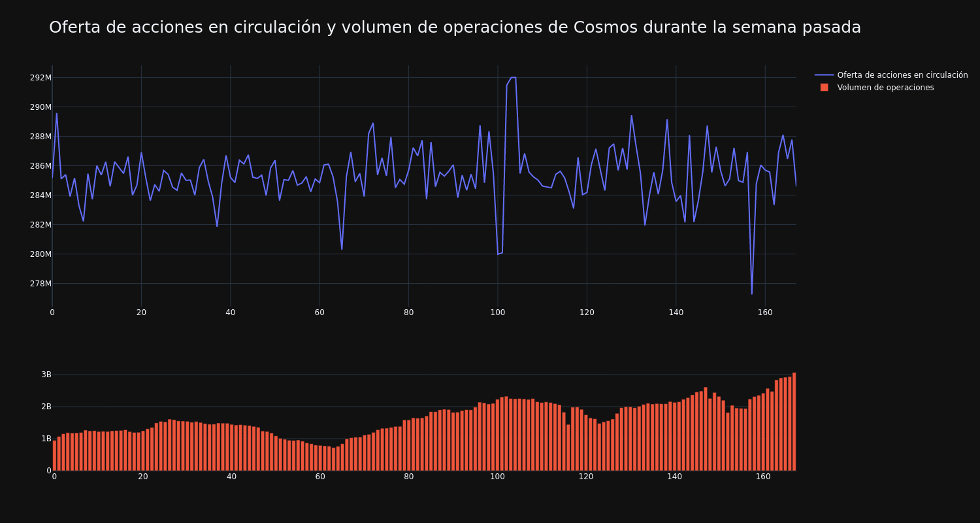Click the x-axis label 160 of bar chart
This screenshot has height=523, width=980.
[x=763, y=477]
